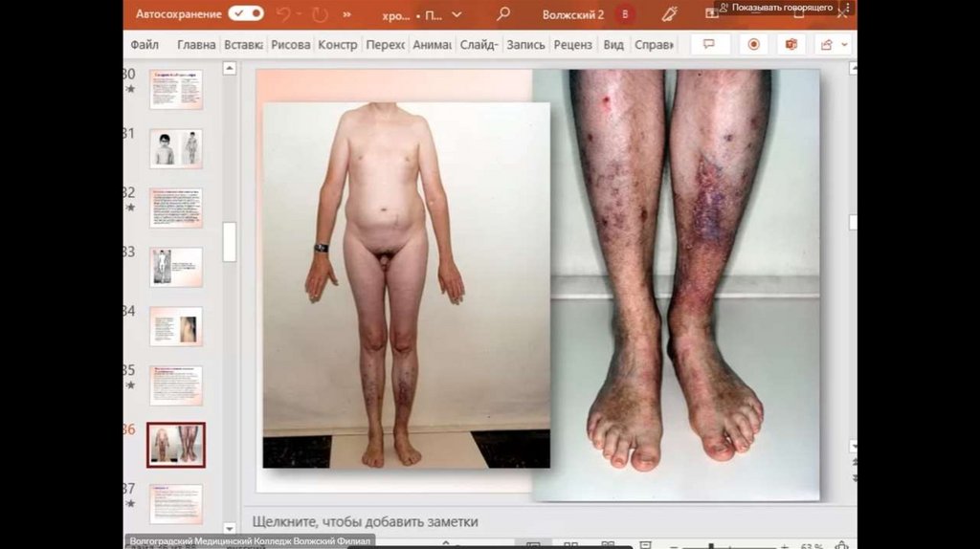Select slide 31 thumbnail

coord(176,148)
